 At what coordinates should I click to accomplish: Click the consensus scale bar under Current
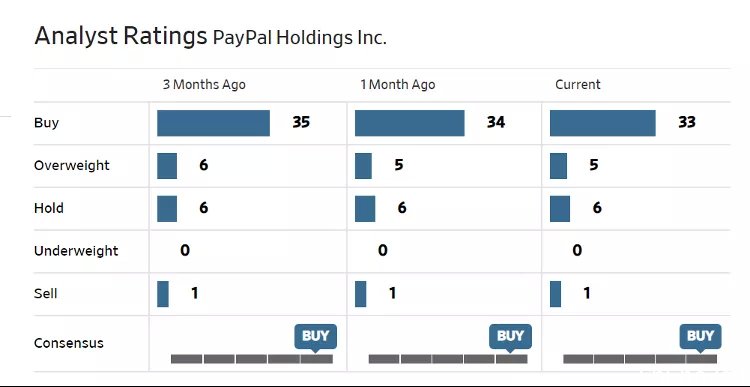(640, 359)
